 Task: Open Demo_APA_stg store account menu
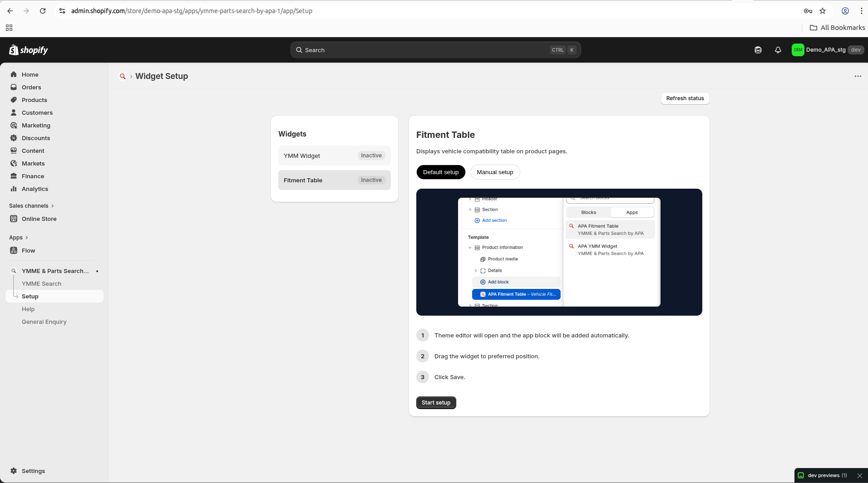pos(827,50)
